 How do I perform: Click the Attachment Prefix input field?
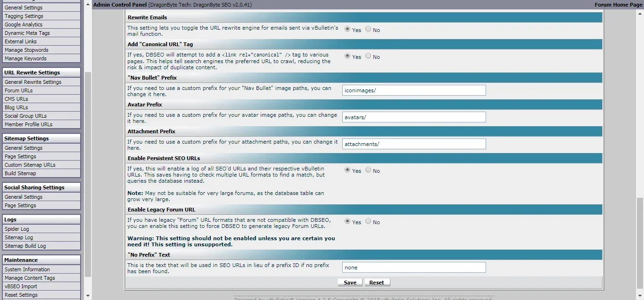414,144
